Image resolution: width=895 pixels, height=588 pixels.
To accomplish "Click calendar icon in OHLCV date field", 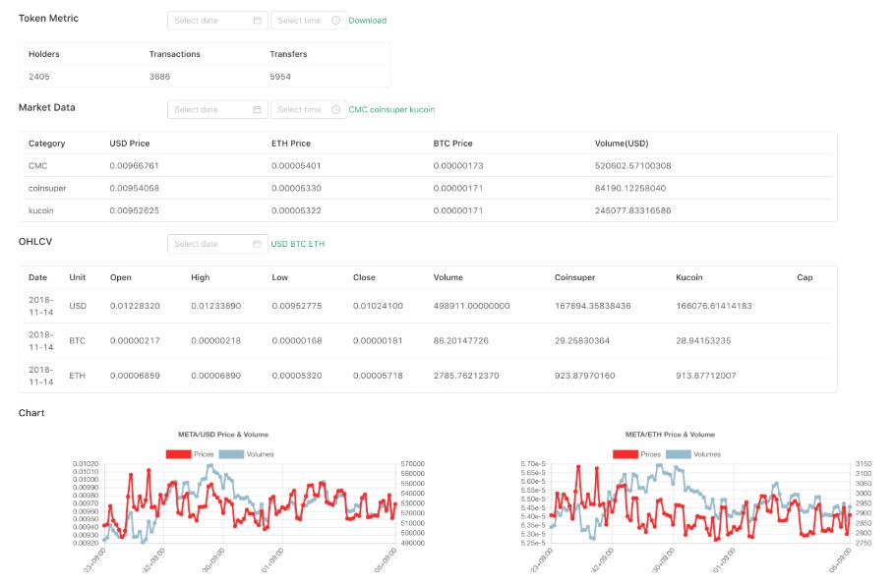I will point(257,244).
